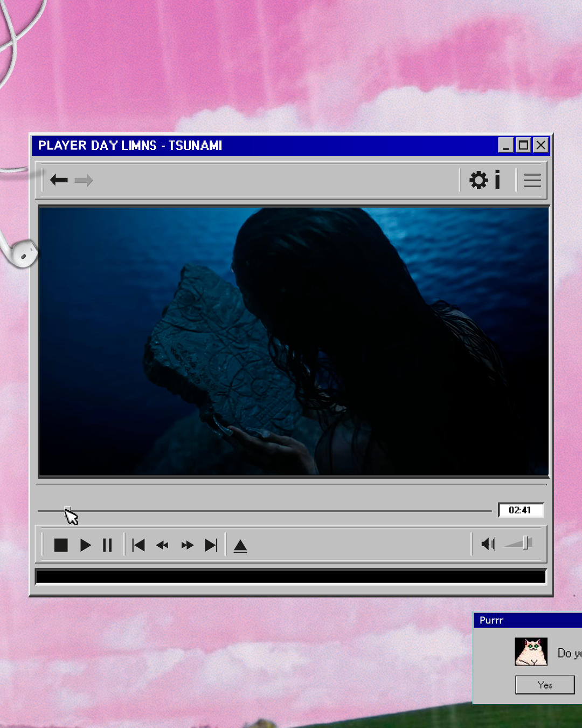
Task: Pause the Tsunami video
Action: click(107, 545)
